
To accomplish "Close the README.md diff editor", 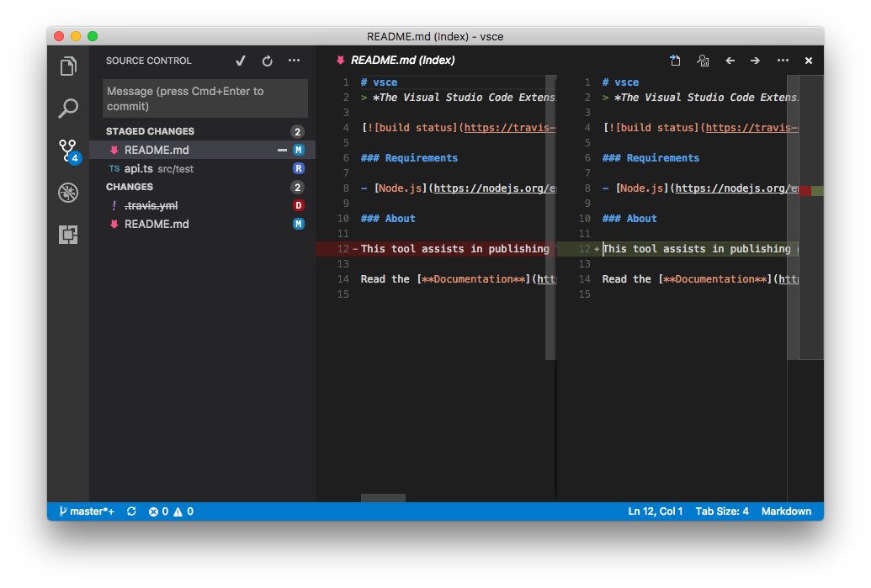I will (x=809, y=61).
